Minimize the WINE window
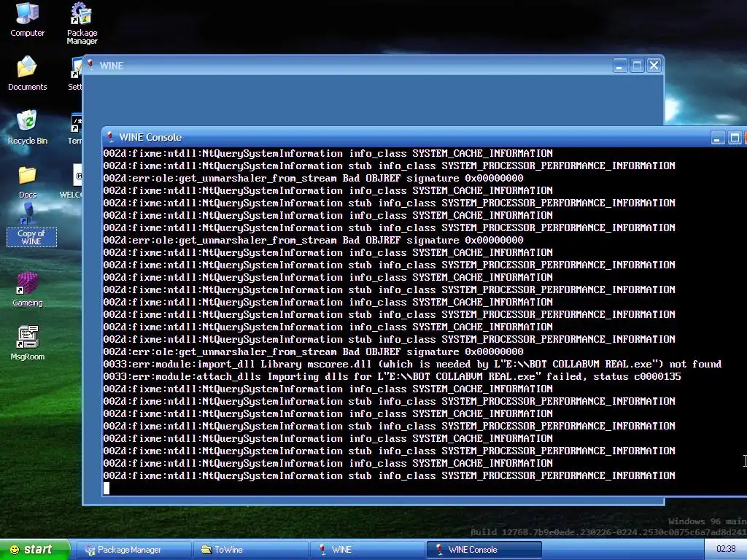 pyautogui.click(x=620, y=65)
